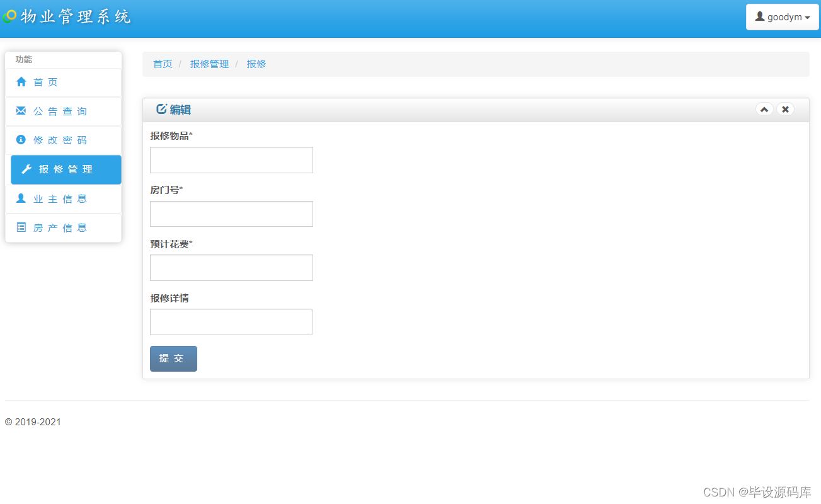Click the wrench icon beside 报修管理
Image resolution: width=821 pixels, height=504 pixels.
click(26, 169)
